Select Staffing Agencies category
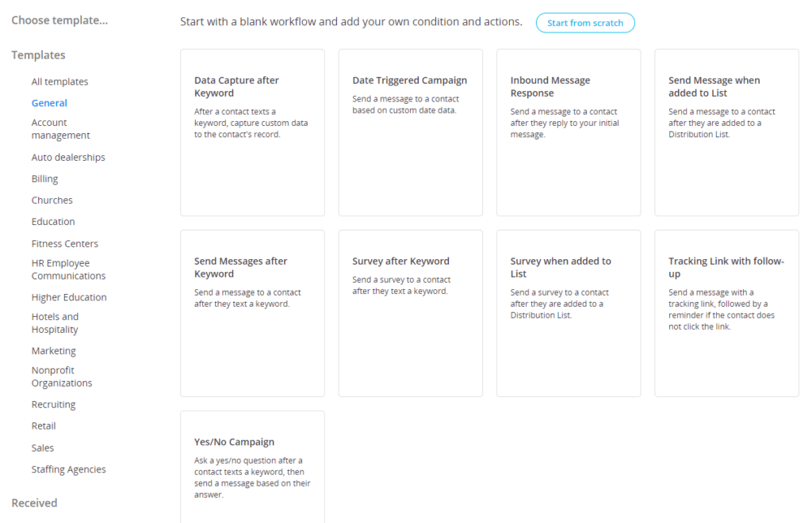 click(x=68, y=469)
